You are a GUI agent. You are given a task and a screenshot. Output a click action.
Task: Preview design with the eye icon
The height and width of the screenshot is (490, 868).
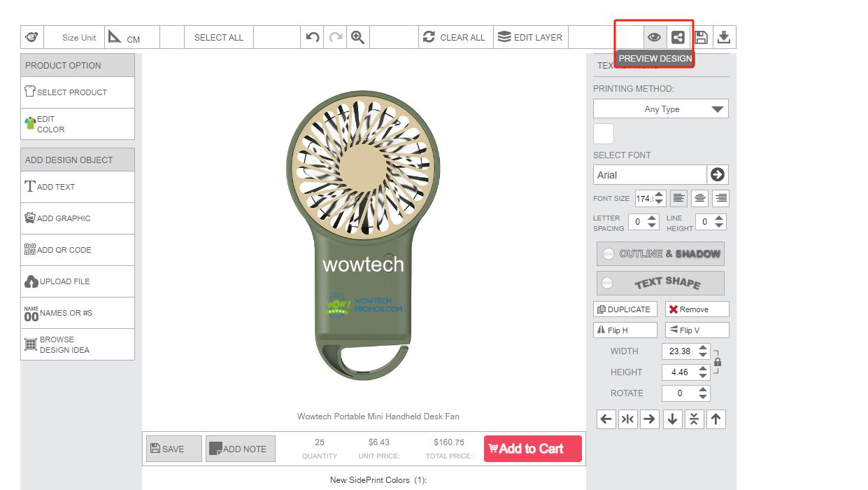(654, 38)
